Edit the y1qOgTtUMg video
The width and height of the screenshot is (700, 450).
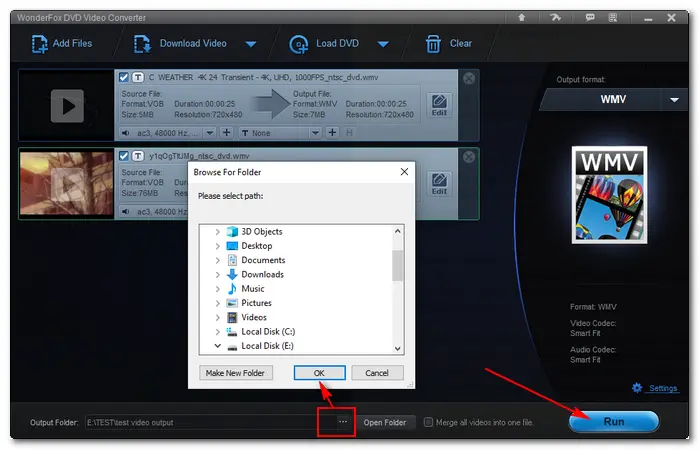(439, 184)
